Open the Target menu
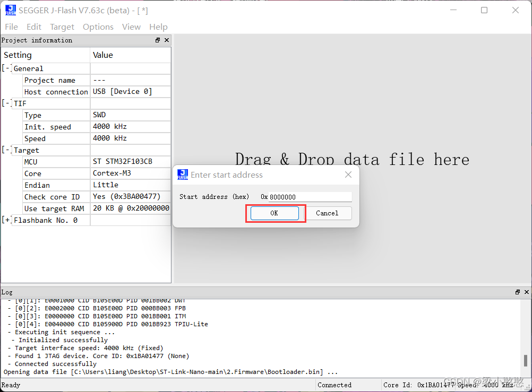 tap(62, 27)
